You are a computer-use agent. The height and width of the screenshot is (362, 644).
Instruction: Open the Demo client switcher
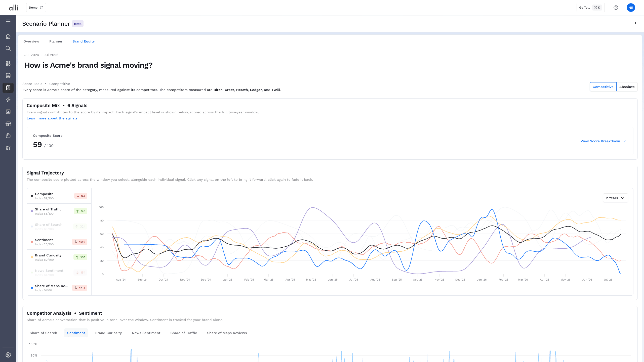pyautogui.click(x=36, y=8)
